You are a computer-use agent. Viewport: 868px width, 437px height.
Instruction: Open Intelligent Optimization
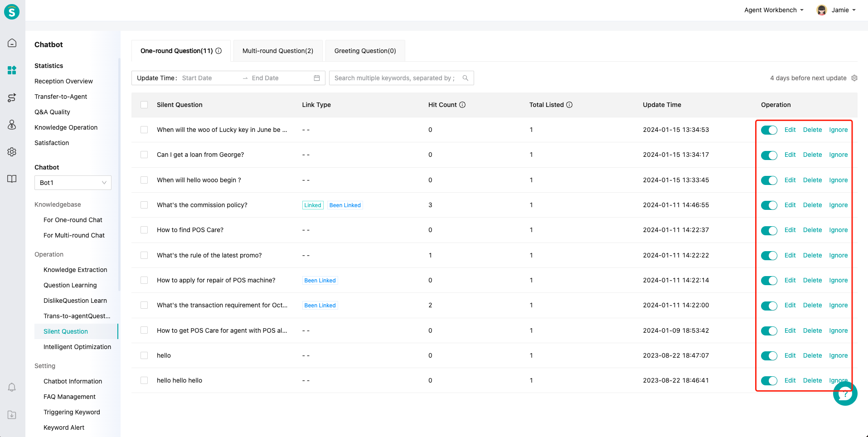[x=77, y=347]
